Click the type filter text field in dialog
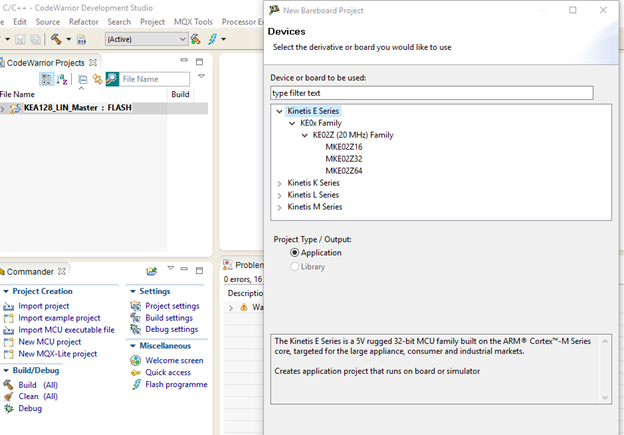The height and width of the screenshot is (435, 624). pyautogui.click(x=432, y=93)
